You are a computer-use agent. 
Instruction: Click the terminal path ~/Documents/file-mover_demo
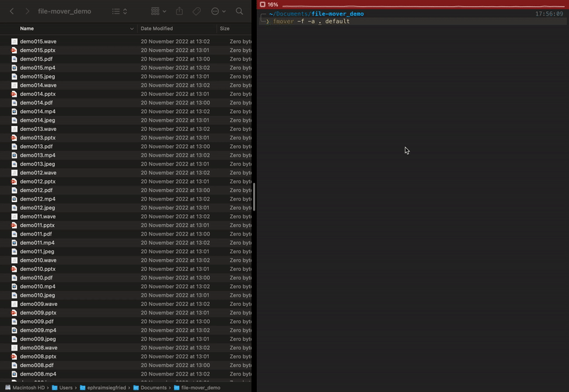317,14
